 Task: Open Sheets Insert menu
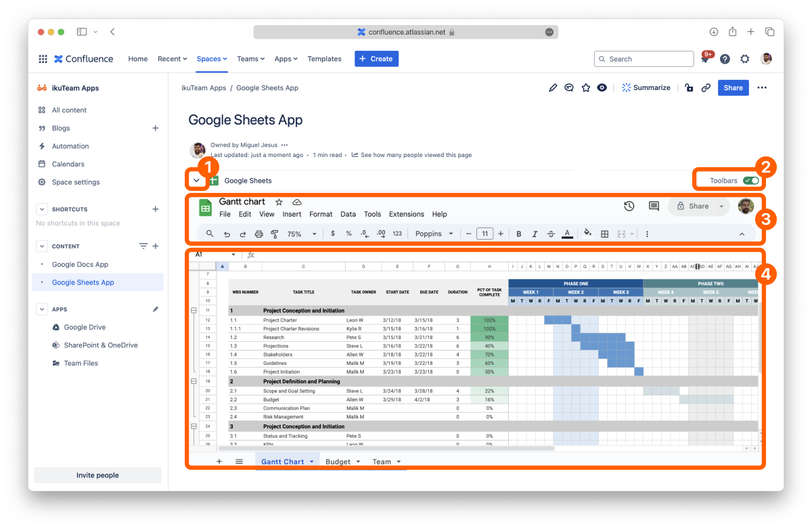292,214
